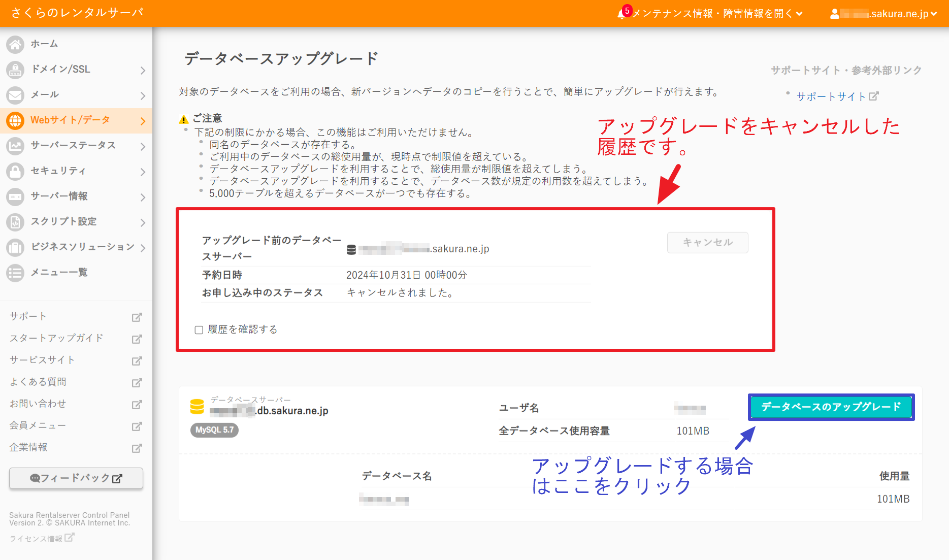This screenshot has width=949, height=560.
Task: Check the 履歴を確認する checkbox
Action: tap(199, 330)
